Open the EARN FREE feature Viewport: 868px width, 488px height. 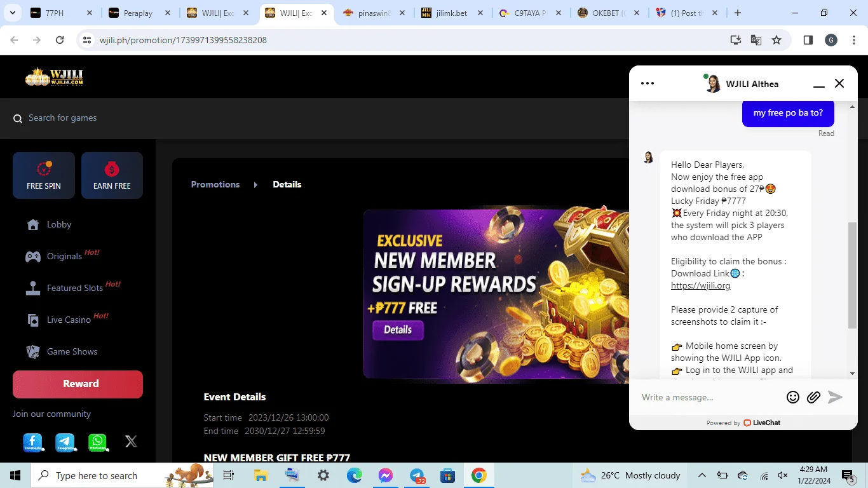pos(112,175)
